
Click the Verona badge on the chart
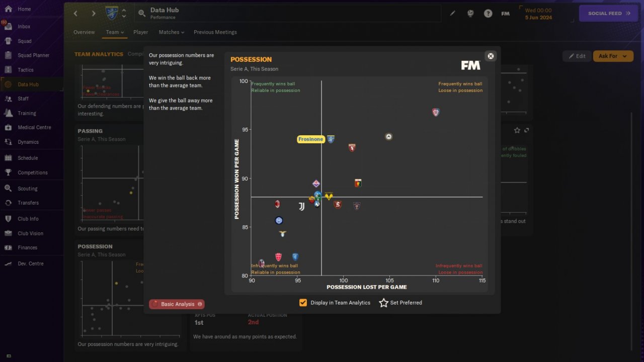329,196
